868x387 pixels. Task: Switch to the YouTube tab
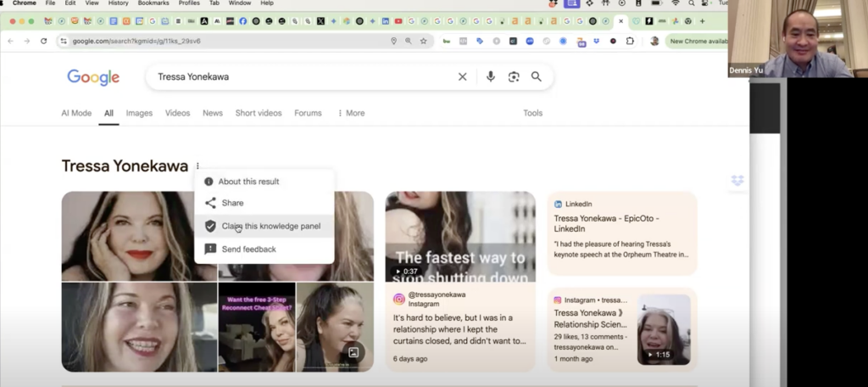coord(398,21)
